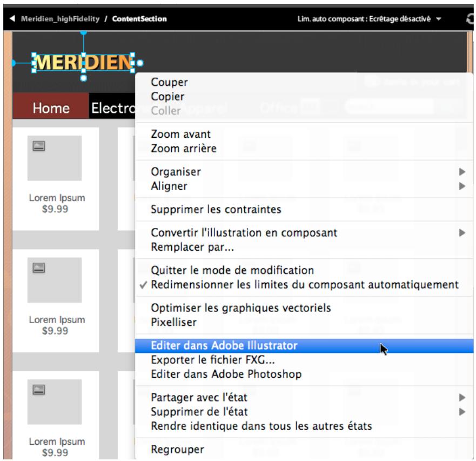Choose Couper from the context menu

pos(304,82)
